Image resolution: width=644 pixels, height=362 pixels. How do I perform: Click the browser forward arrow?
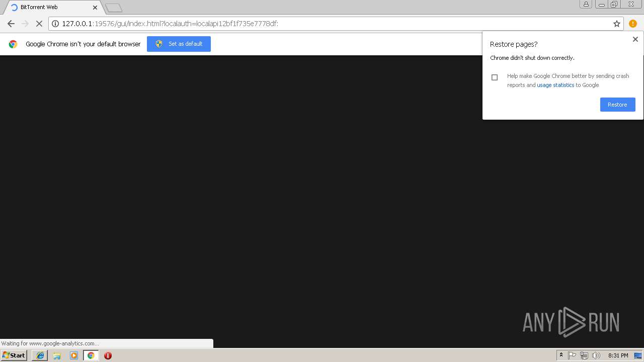click(x=25, y=24)
